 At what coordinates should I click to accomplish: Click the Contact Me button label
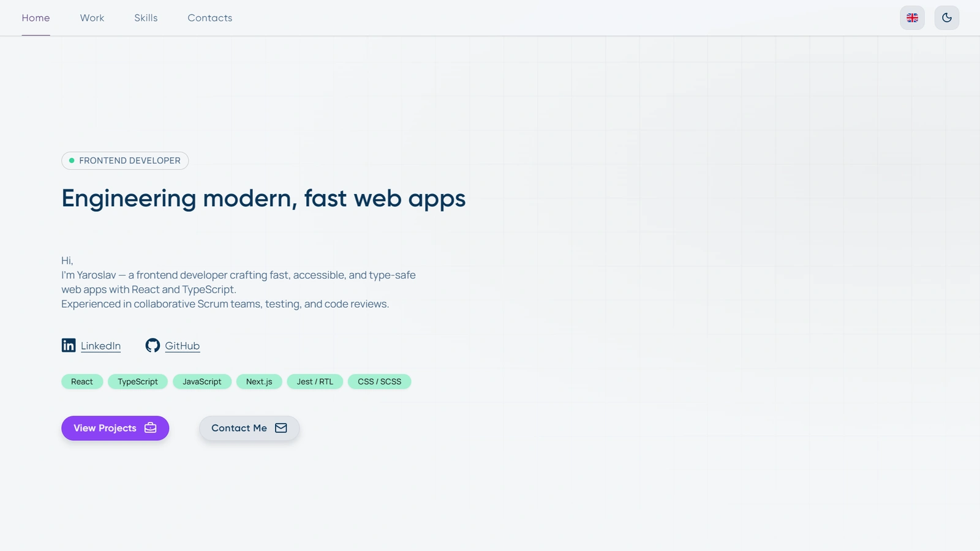(239, 428)
